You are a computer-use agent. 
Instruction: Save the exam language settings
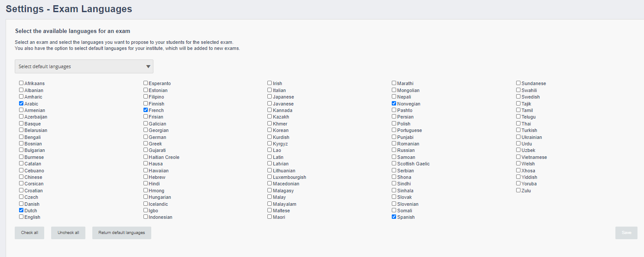coord(626,233)
